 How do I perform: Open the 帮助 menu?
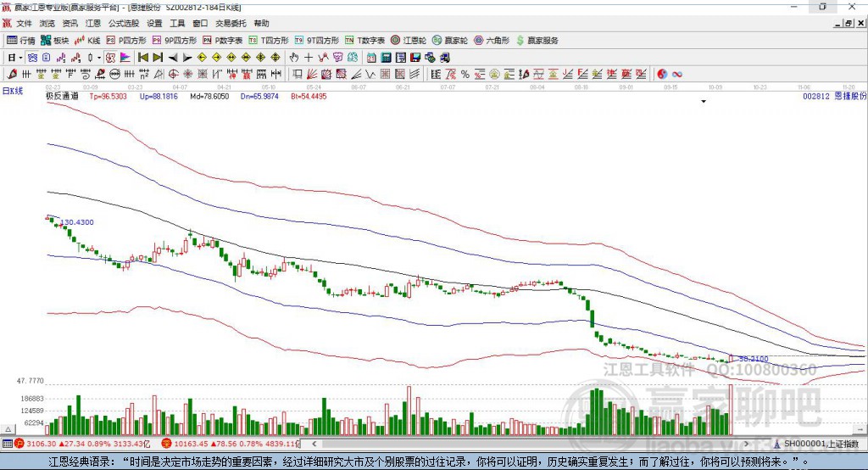click(x=261, y=23)
